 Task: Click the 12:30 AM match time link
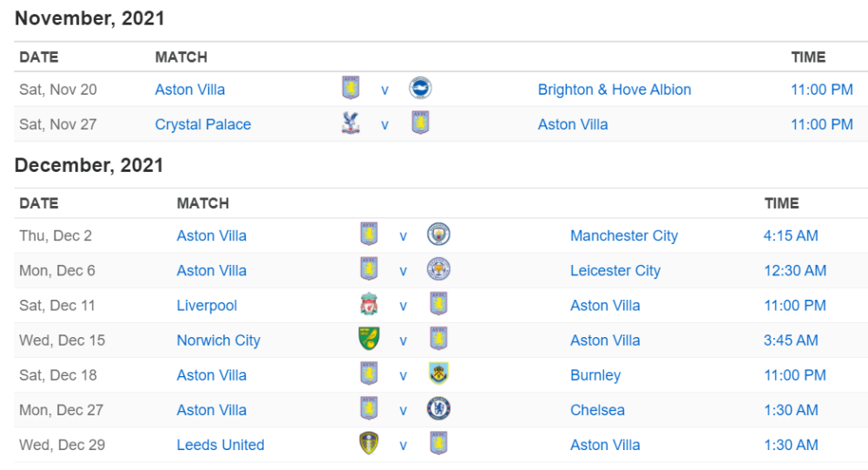(x=795, y=271)
